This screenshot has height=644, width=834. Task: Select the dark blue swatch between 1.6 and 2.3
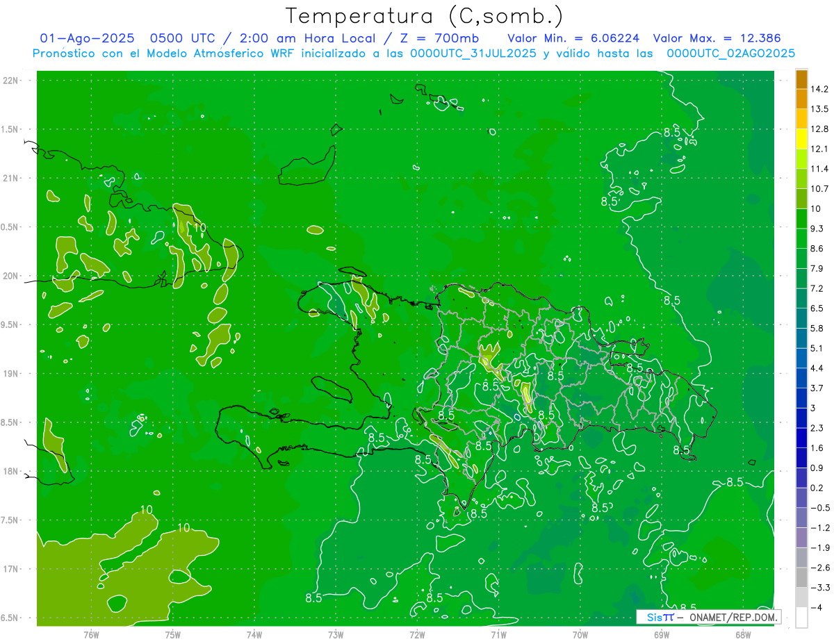tap(801, 438)
